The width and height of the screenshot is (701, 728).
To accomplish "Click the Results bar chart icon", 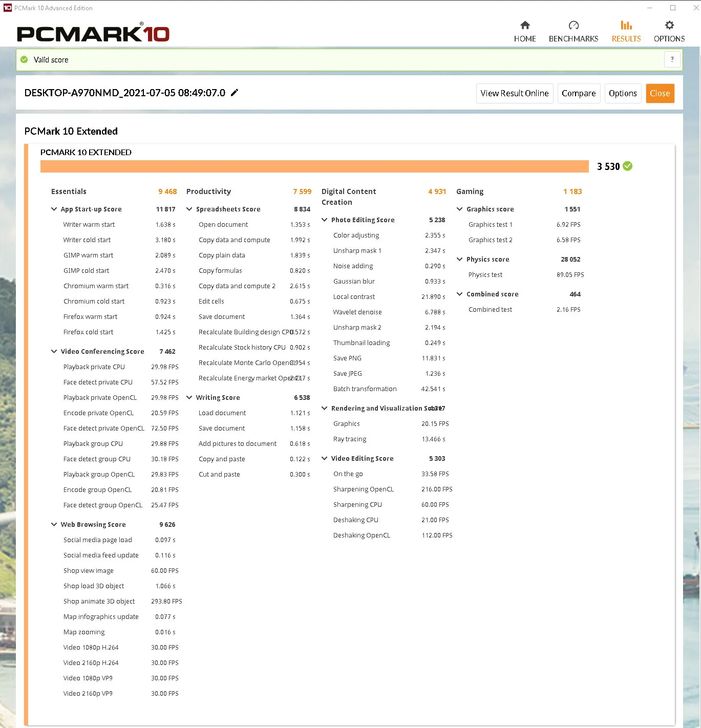I will coord(626,25).
